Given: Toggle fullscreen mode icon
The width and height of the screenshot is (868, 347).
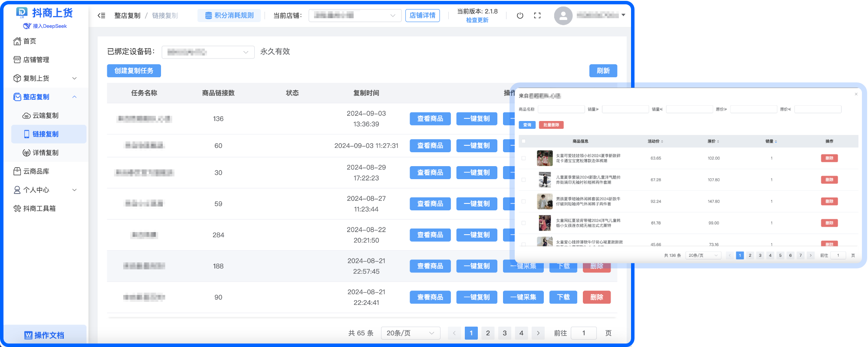Looking at the screenshot, I should point(537,16).
